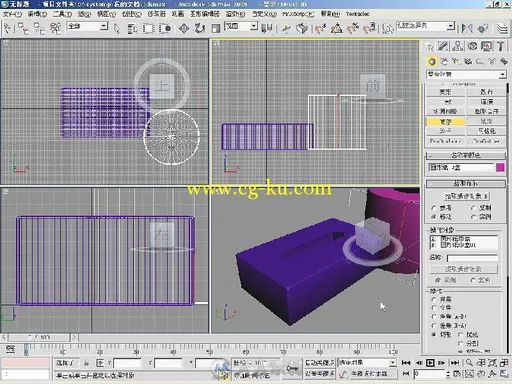Toggle the Percent Snap icon
Image resolution: width=512 pixels, height=384 pixels.
pyautogui.click(x=353, y=29)
